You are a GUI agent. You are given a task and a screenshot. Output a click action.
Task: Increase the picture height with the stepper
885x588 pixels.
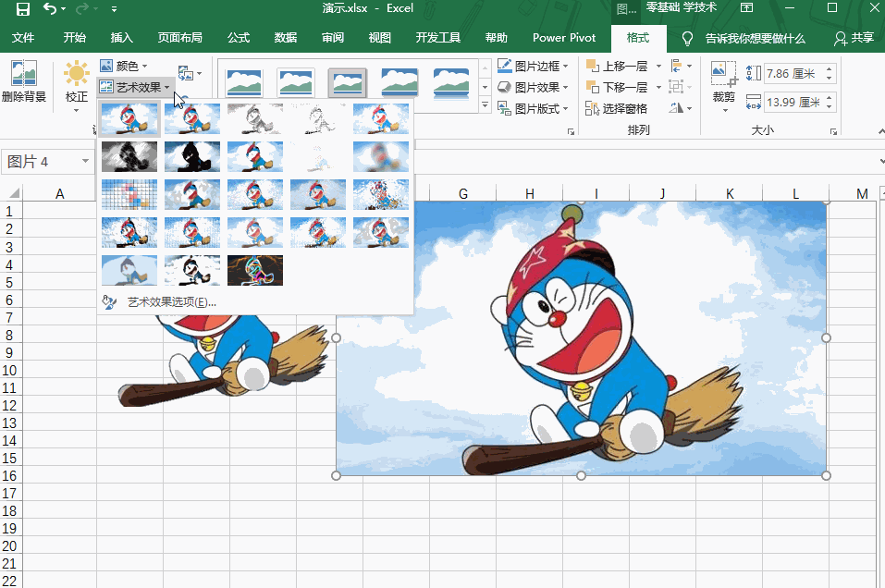(830, 69)
